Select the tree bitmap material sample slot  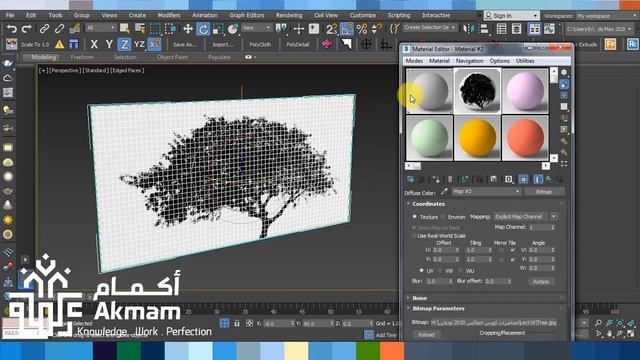tap(477, 91)
